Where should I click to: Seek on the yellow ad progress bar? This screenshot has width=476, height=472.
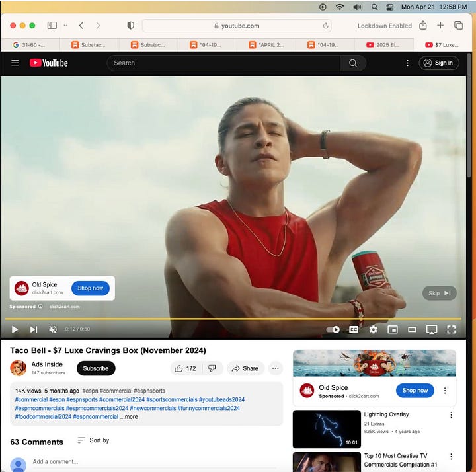coord(233,319)
